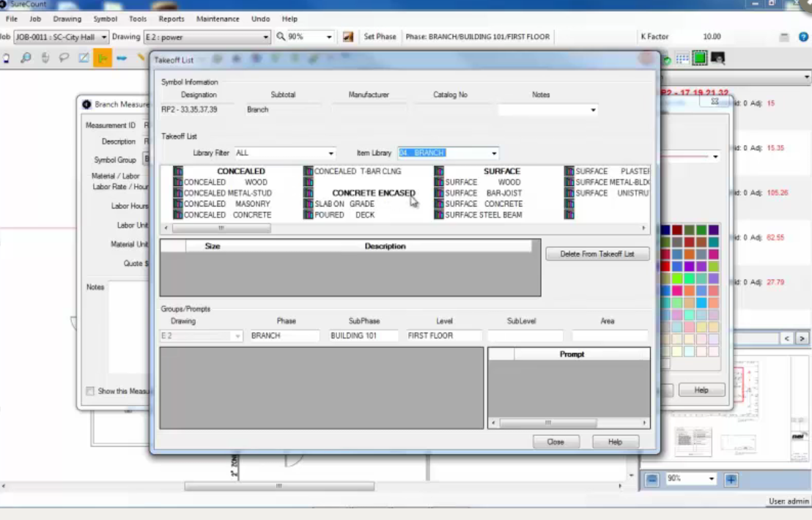Click the green square toolbar icon

pos(699,58)
